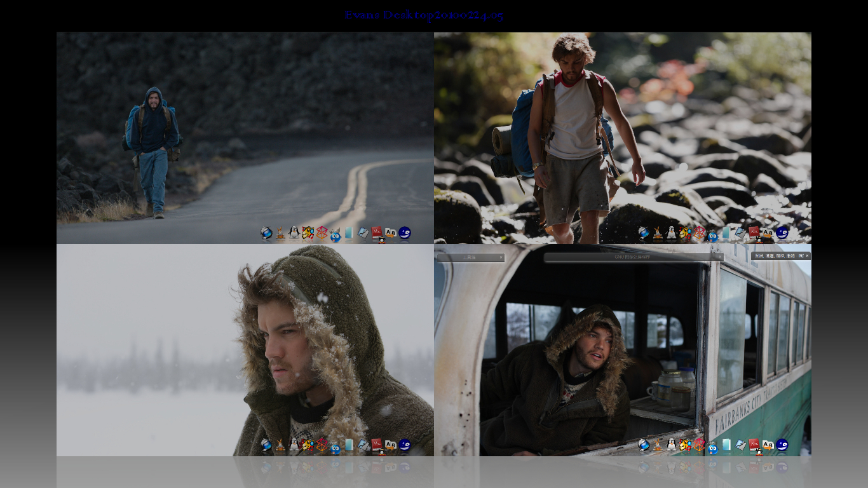868x488 pixels.
Task: Click the Tux penguin icon in road-hiker workspace dock
Action: click(x=294, y=233)
